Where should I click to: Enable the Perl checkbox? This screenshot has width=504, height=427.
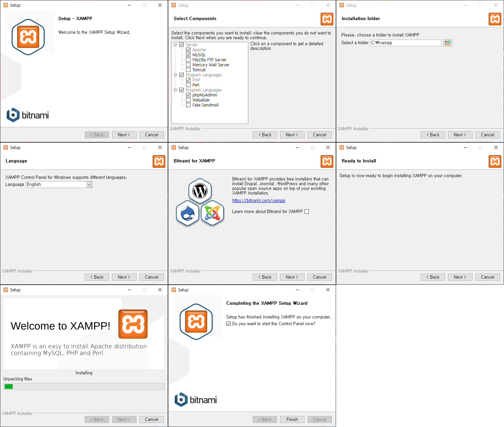pyautogui.click(x=188, y=85)
